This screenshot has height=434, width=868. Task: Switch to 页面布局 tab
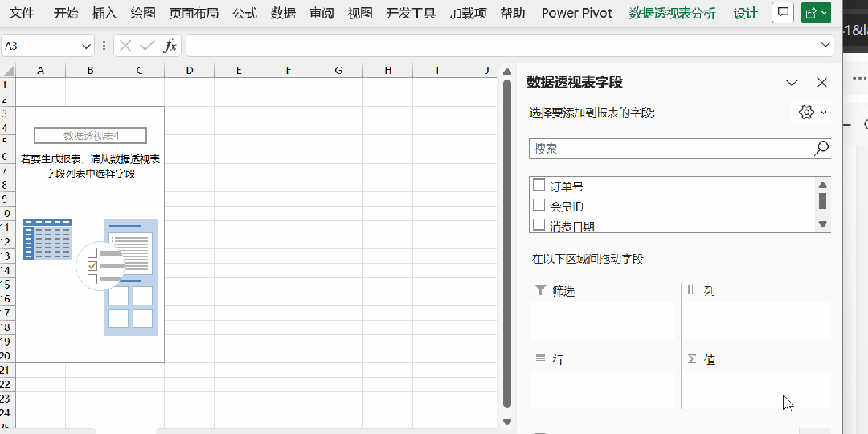pyautogui.click(x=194, y=14)
